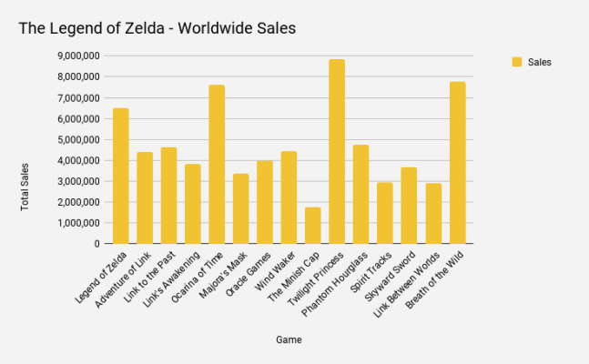Click the Link Between Worlds bar
The height and width of the screenshot is (364, 589).
[x=433, y=213]
